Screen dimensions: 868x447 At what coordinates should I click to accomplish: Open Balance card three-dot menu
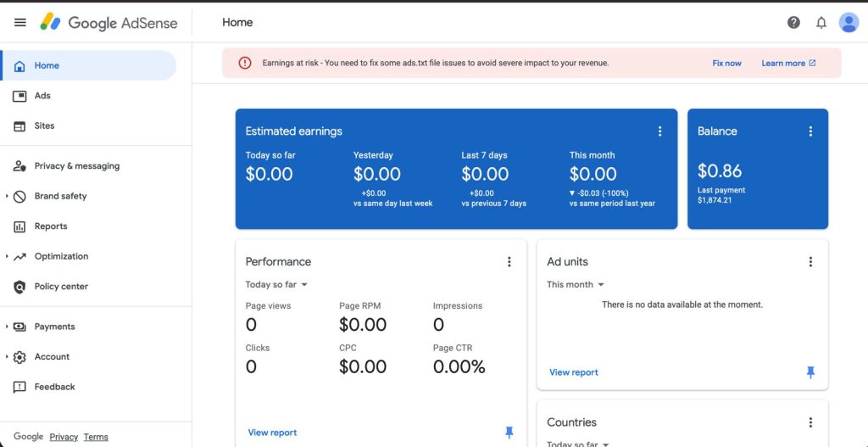pos(810,131)
